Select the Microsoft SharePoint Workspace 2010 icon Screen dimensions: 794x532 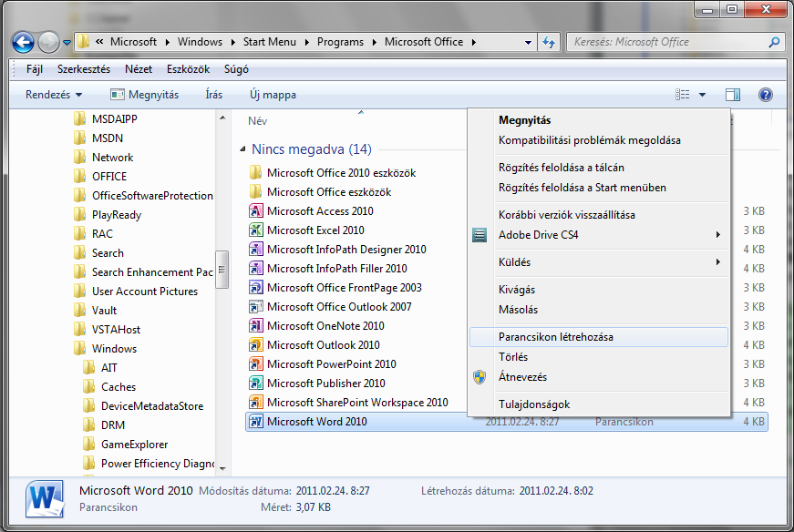256,403
